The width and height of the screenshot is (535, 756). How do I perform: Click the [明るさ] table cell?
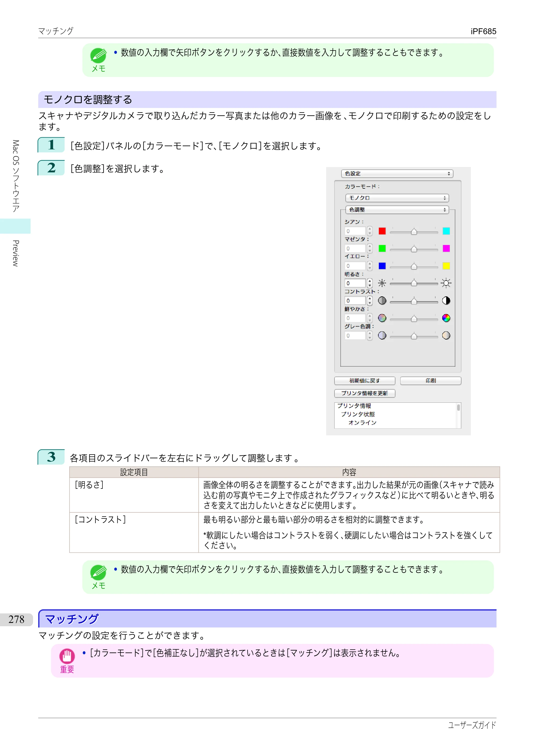coord(134,495)
